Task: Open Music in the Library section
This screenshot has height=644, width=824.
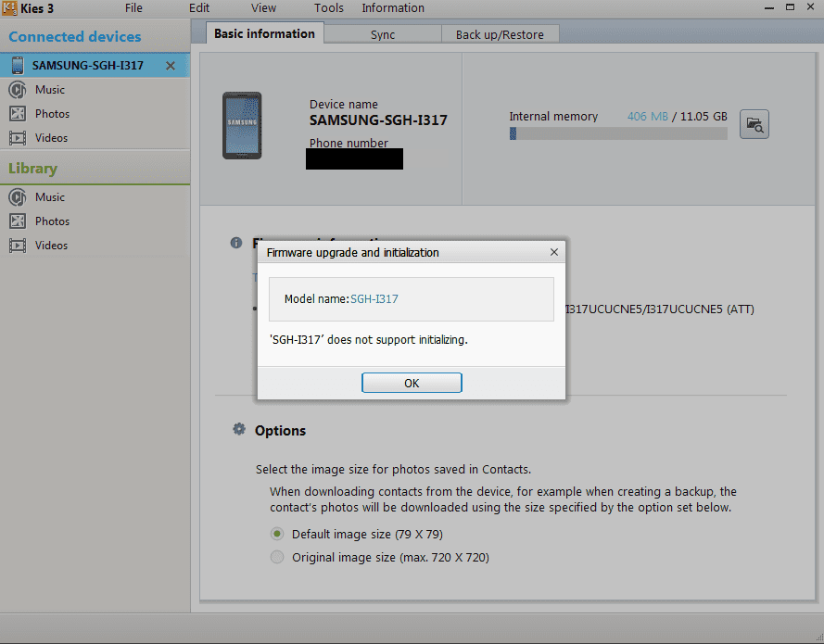Action: point(50,197)
